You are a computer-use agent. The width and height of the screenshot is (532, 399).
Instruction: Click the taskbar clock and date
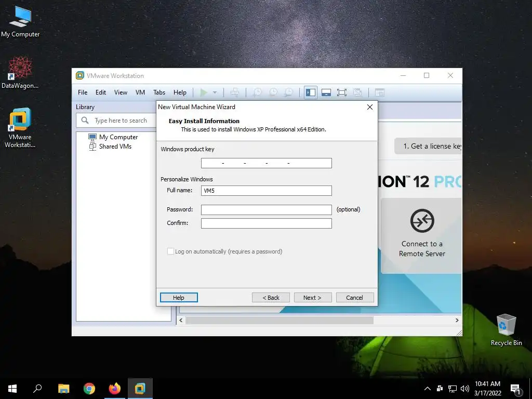click(x=487, y=389)
